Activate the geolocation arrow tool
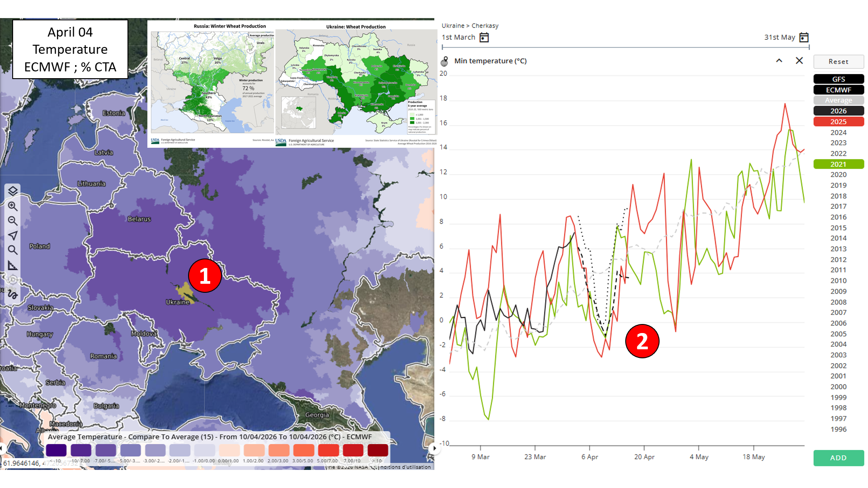The width and height of the screenshot is (868, 488). (x=13, y=235)
